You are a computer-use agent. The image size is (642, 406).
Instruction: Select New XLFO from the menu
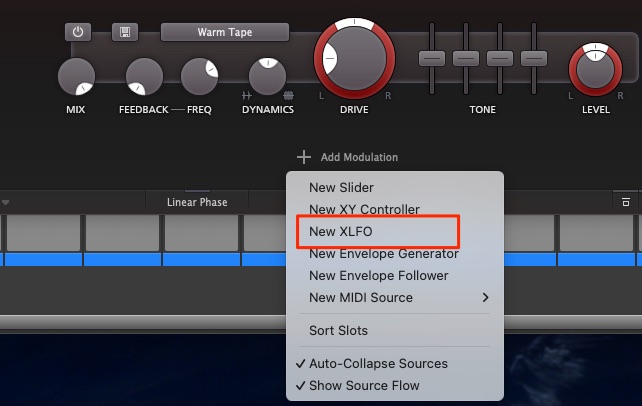(341, 232)
